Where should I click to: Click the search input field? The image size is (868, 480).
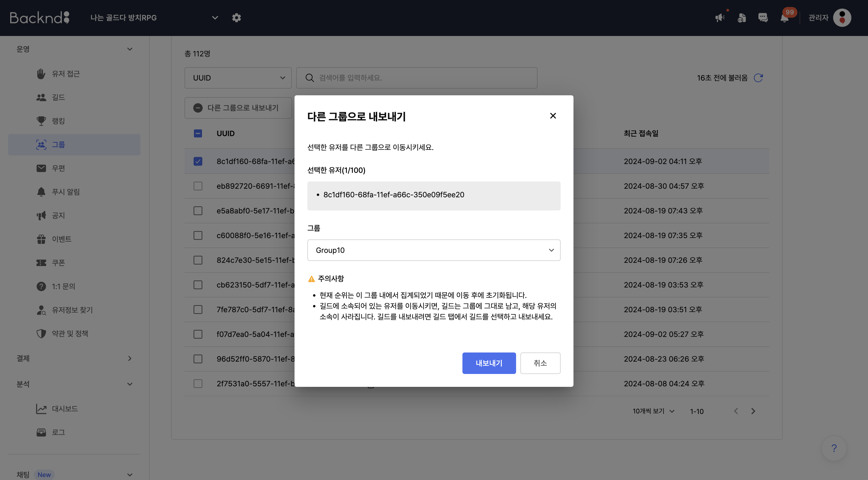click(417, 78)
